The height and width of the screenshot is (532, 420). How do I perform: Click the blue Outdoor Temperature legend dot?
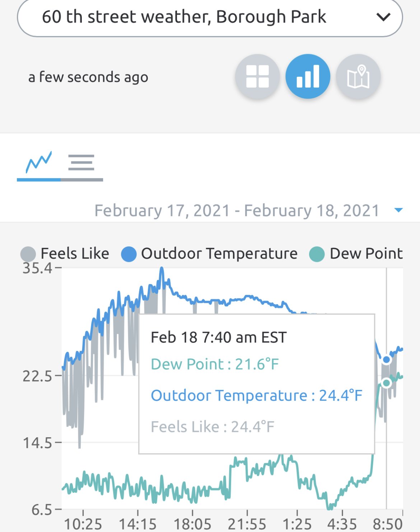[129, 254]
